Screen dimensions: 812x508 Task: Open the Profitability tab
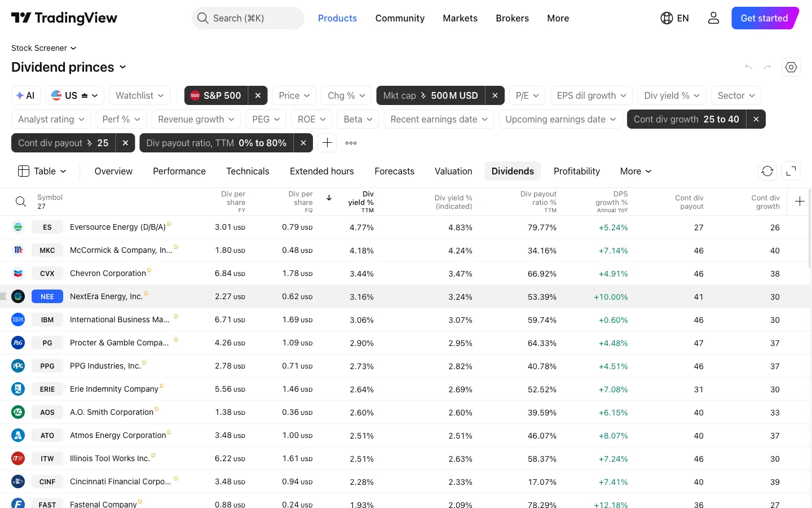click(577, 171)
